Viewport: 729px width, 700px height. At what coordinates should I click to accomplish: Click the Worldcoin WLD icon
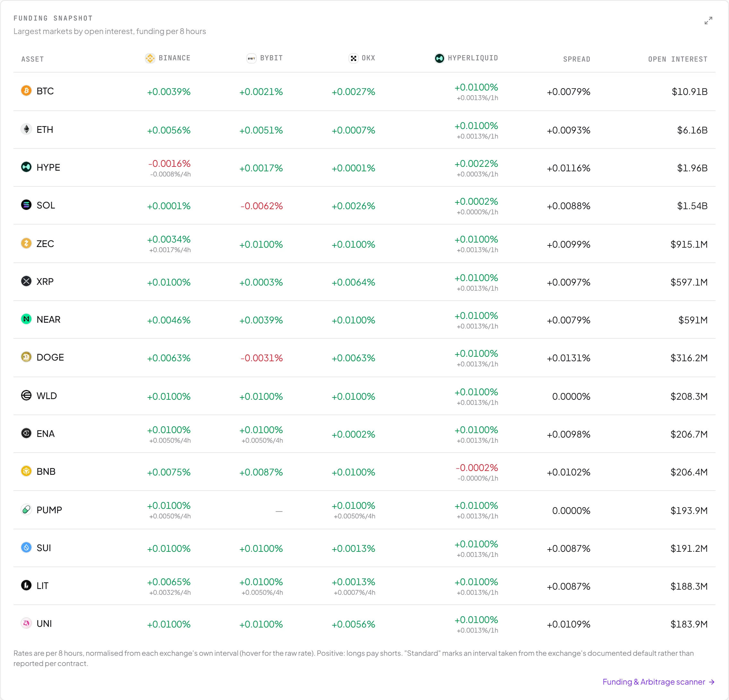[x=26, y=395]
